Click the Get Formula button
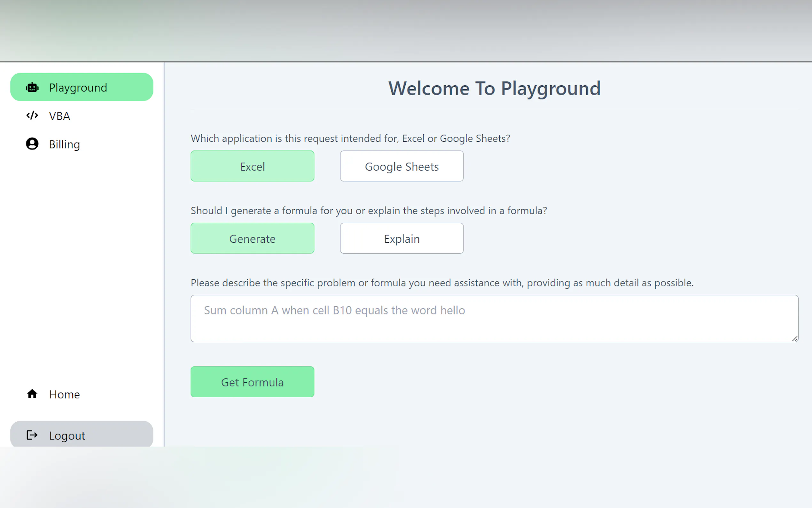The height and width of the screenshot is (508, 812). pyautogui.click(x=252, y=382)
